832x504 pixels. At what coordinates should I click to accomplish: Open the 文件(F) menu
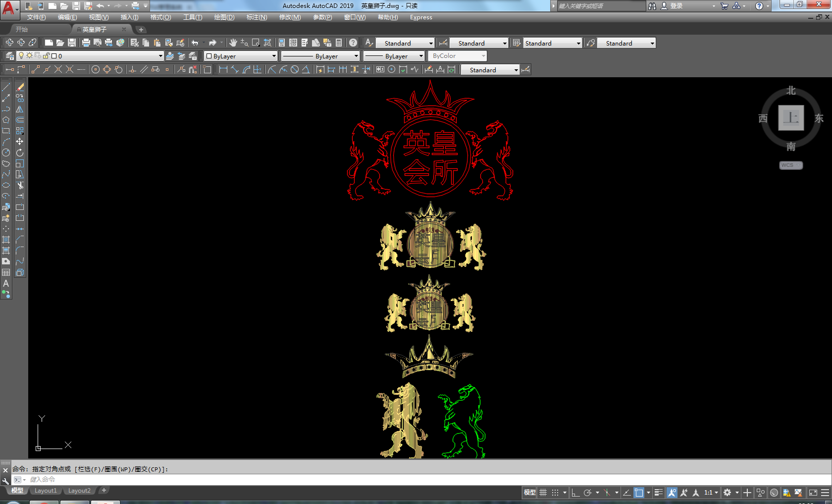point(36,17)
